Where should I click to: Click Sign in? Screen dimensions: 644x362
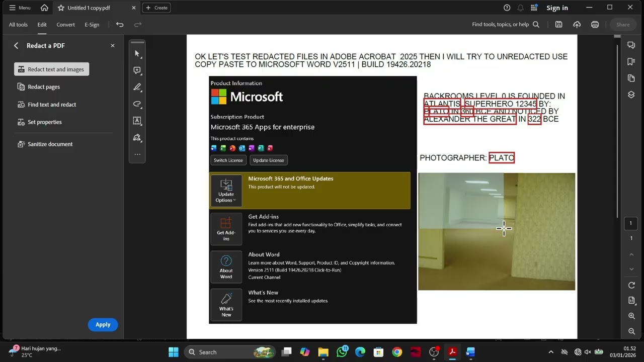tap(557, 8)
